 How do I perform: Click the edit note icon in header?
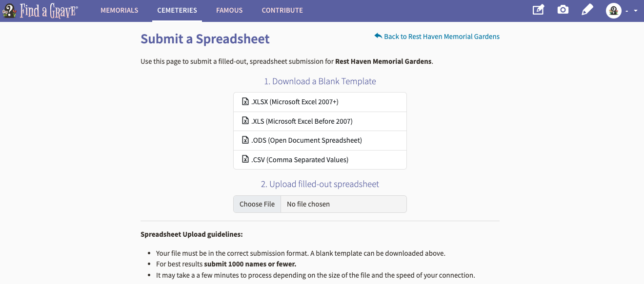click(x=538, y=10)
